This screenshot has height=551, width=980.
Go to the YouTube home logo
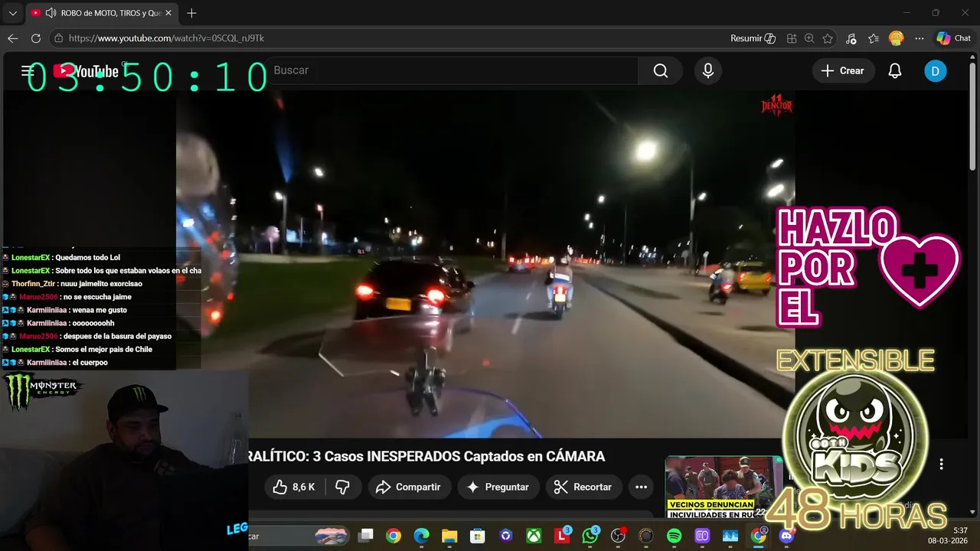87,71
